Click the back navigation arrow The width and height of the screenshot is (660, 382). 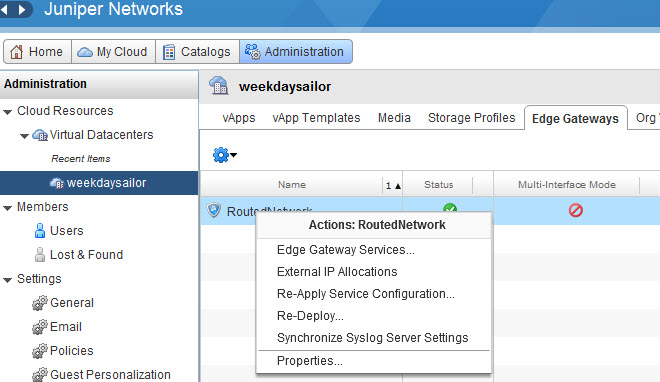[5, 9]
